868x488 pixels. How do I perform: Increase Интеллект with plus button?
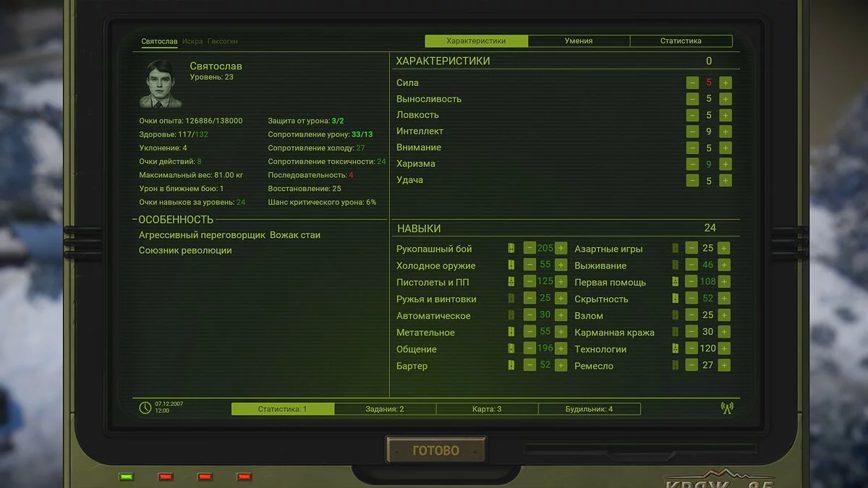click(726, 132)
